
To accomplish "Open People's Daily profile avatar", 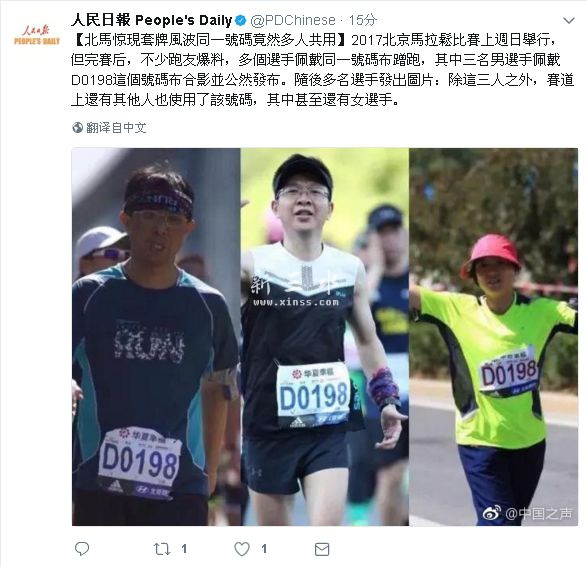I will click(37, 34).
